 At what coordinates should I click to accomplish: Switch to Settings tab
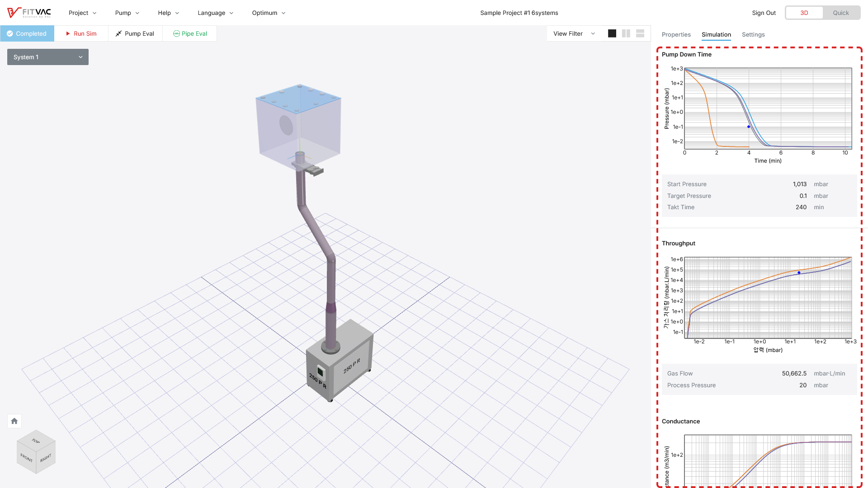point(753,34)
